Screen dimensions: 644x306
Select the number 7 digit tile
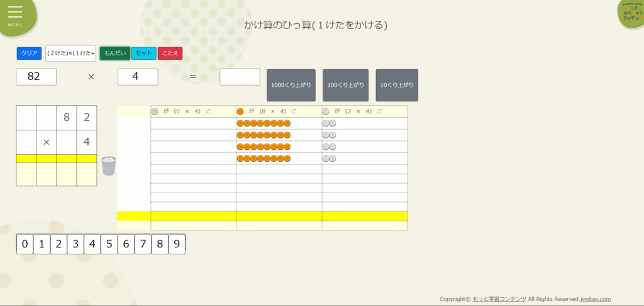pyautogui.click(x=143, y=244)
